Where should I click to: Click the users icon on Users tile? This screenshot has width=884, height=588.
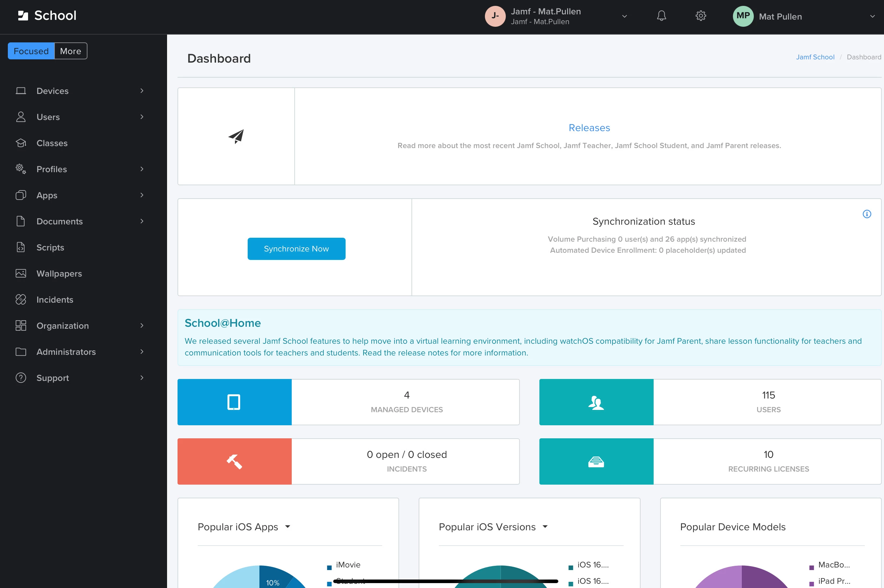[x=596, y=403]
